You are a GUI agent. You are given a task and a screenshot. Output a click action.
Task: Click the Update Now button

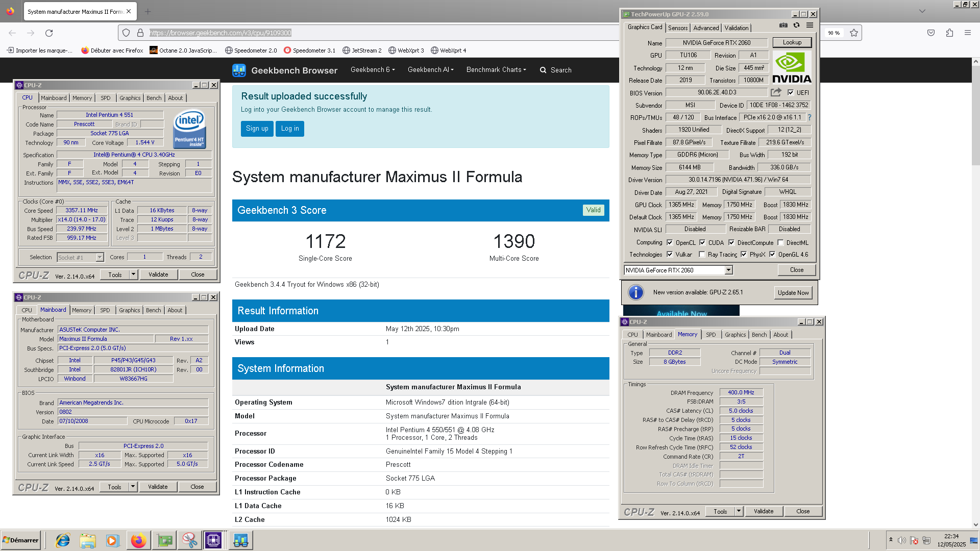click(793, 293)
